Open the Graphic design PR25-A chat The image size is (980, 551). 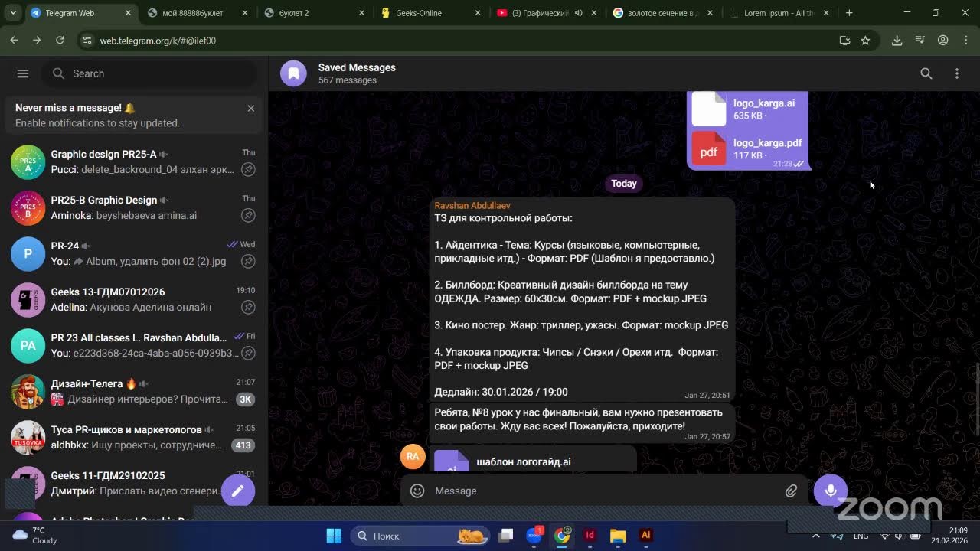click(134, 161)
